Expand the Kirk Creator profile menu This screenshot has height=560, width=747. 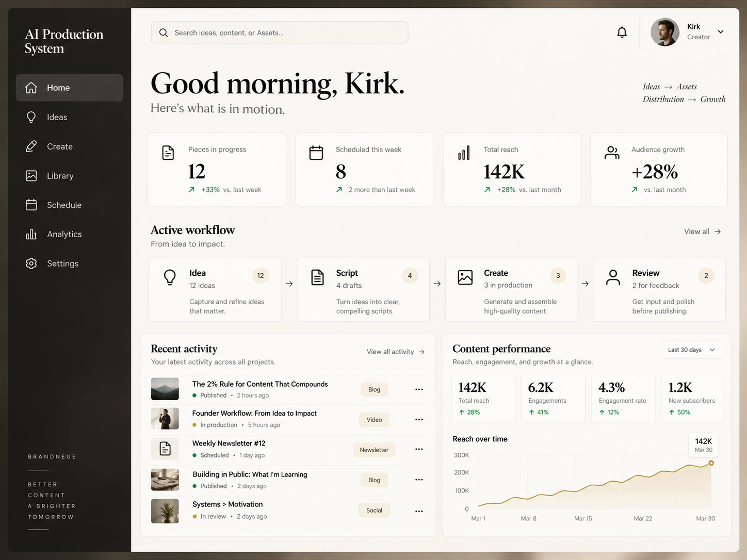[x=721, y=32]
